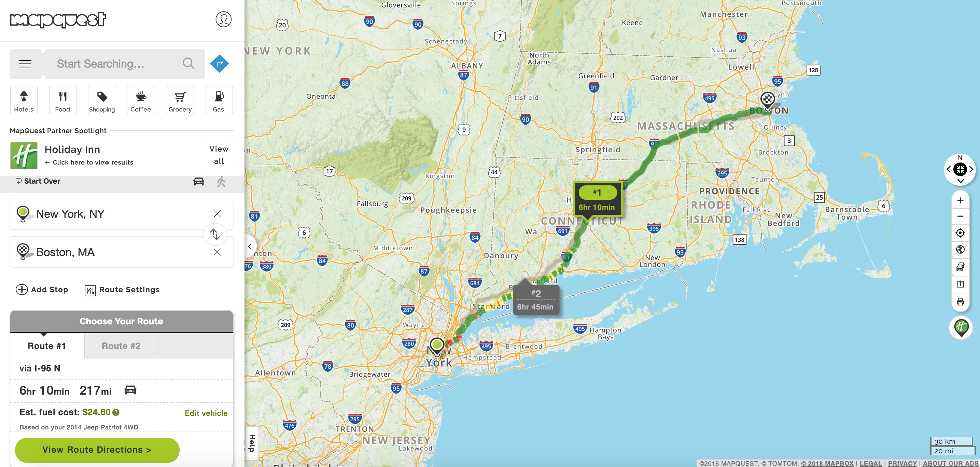
Task: Click the hamburger menu icon
Action: click(25, 64)
